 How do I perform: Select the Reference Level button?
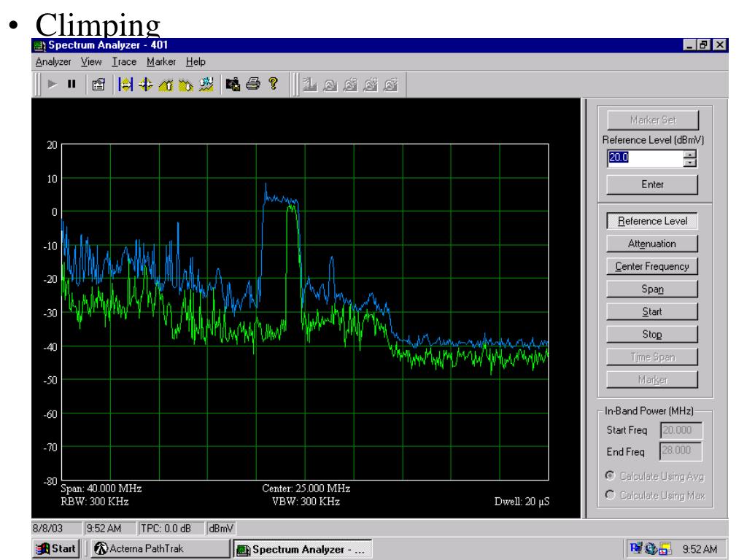(x=652, y=221)
